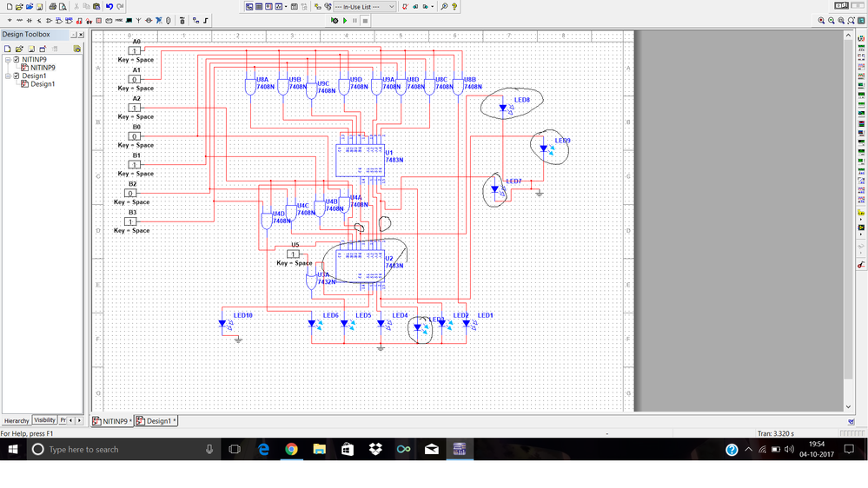Zoom out of the schematic
Viewport: 868px width, 488px height.
tap(832, 21)
